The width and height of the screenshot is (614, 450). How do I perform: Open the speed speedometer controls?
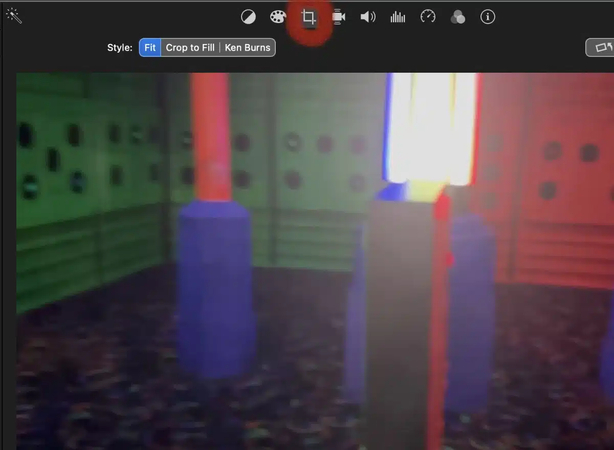pos(428,17)
